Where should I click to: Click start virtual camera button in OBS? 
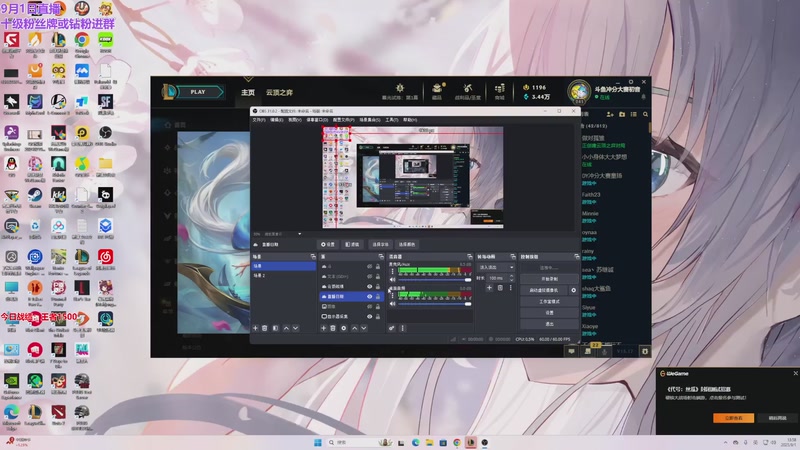(543, 290)
